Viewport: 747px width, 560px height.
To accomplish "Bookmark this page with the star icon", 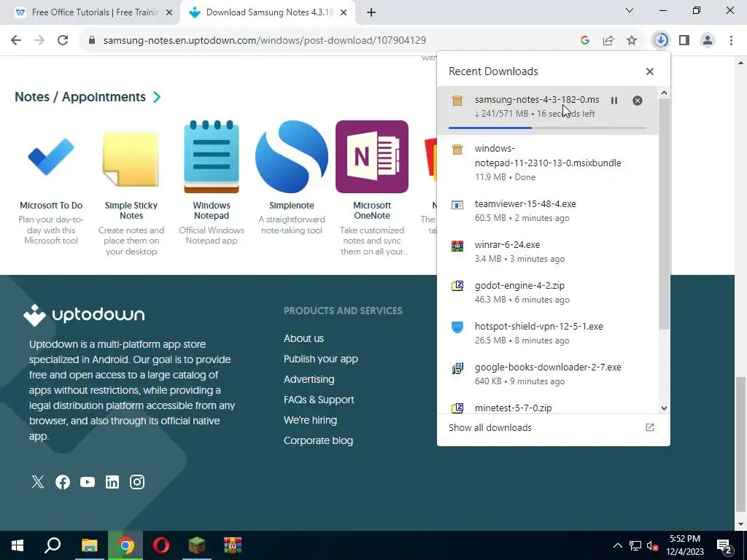I will click(x=632, y=41).
